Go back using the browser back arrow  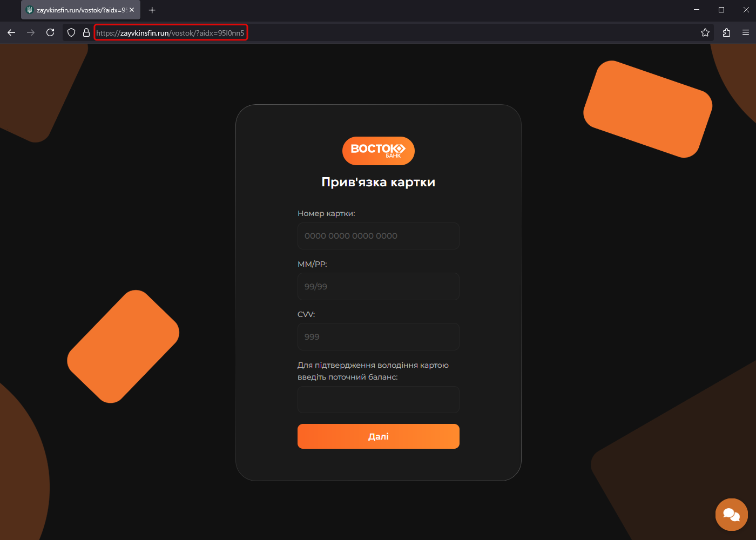(11, 32)
